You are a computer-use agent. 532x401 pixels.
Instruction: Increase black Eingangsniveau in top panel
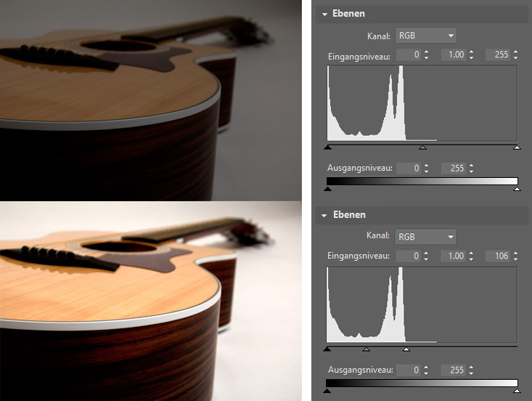click(426, 52)
